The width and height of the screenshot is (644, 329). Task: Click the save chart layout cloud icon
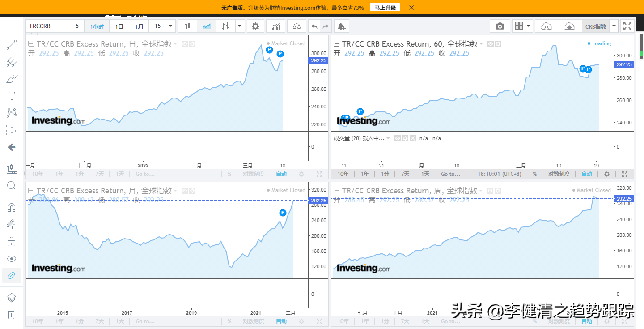[x=569, y=26]
